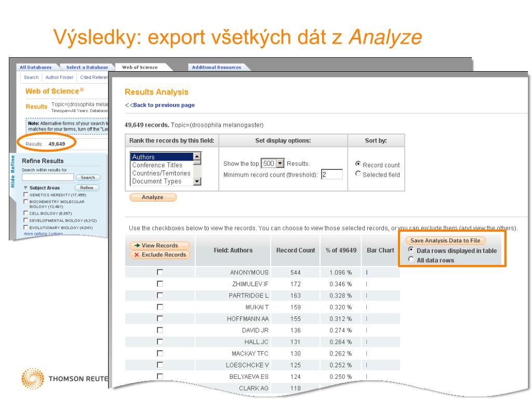Choose Selected field sort option

click(x=358, y=174)
